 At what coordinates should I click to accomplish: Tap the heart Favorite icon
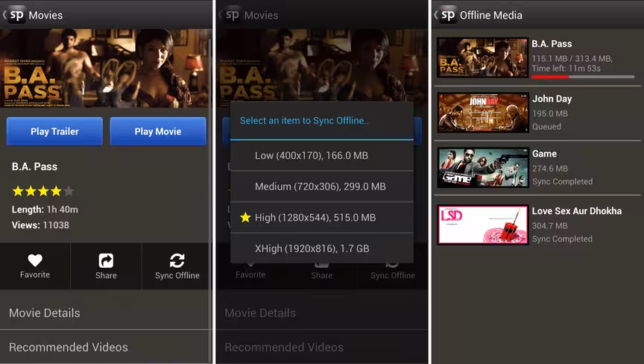(x=35, y=260)
